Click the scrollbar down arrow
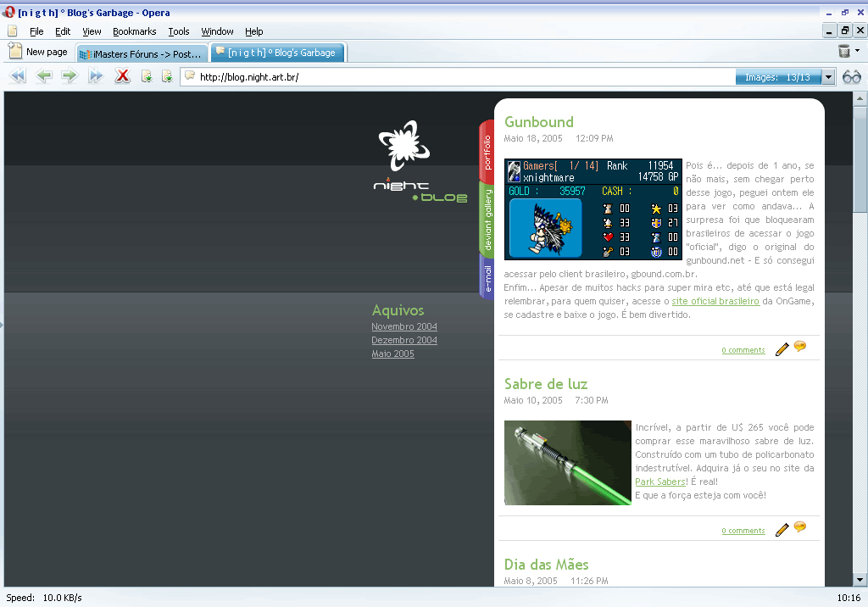The image size is (868, 607). 860,580
